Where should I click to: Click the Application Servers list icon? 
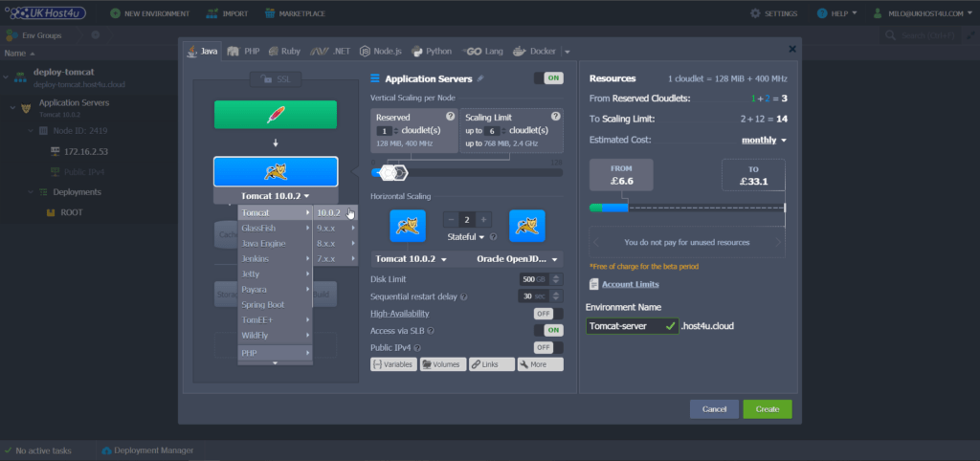(375, 78)
